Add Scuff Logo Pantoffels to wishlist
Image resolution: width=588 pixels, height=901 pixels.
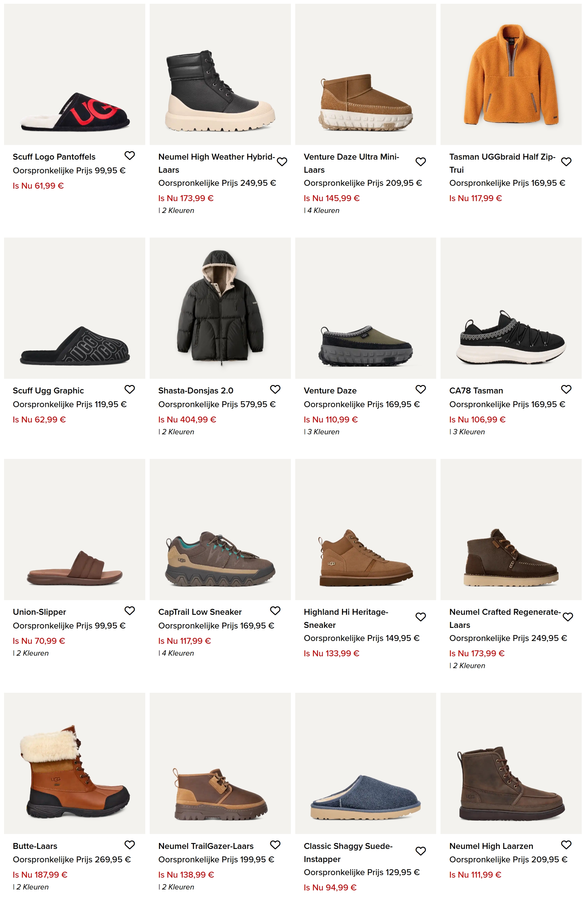click(130, 156)
